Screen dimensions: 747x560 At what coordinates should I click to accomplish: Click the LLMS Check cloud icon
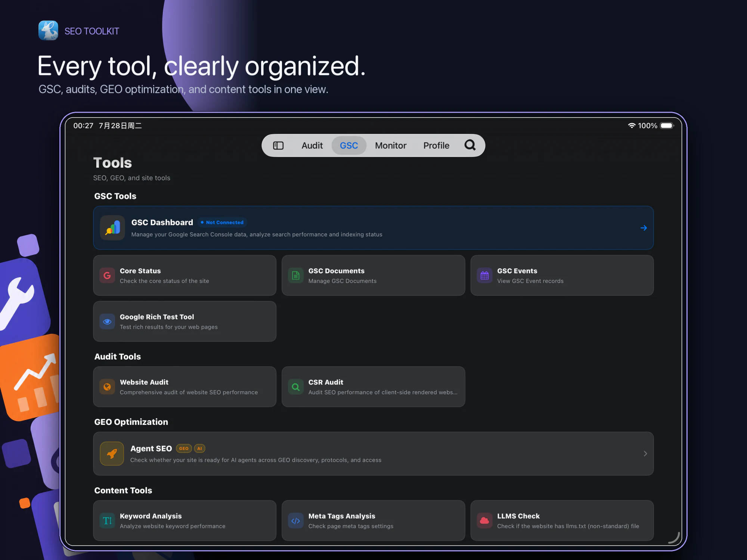click(484, 520)
